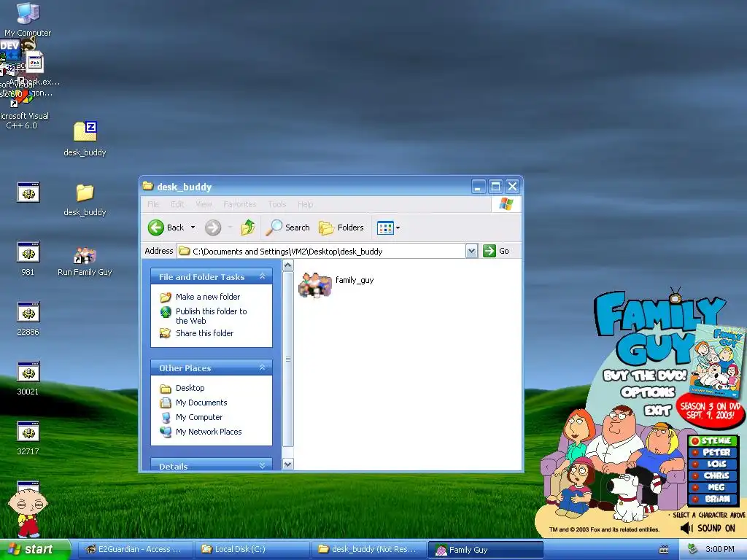Open the File menu
The image size is (747, 560).
[x=153, y=204]
